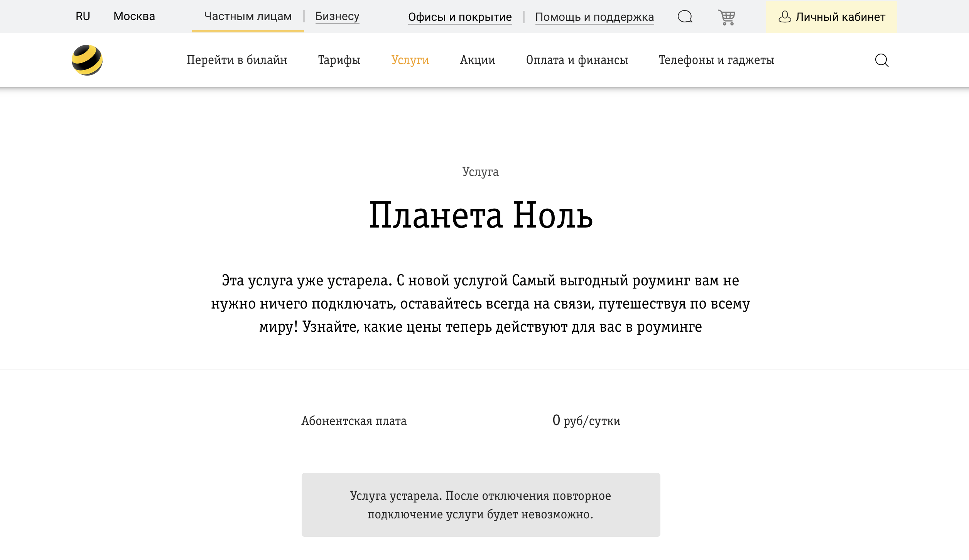This screenshot has height=560, width=969.
Task: Click the search magnifier in the top bar
Action: pyautogui.click(x=685, y=17)
